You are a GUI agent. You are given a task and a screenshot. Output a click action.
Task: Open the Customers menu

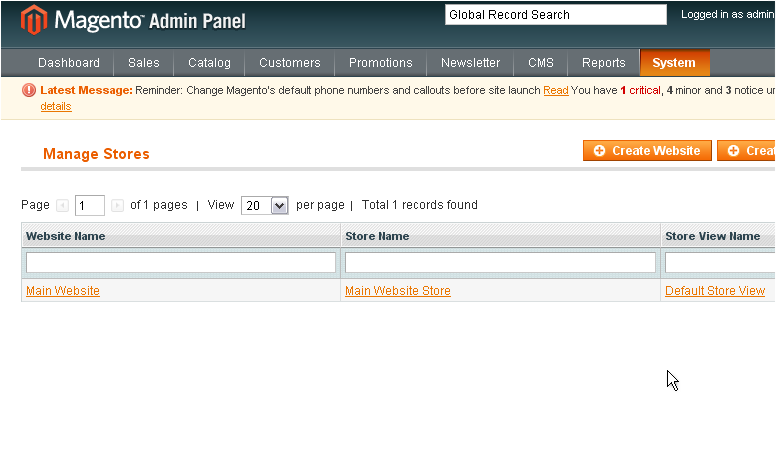click(290, 63)
